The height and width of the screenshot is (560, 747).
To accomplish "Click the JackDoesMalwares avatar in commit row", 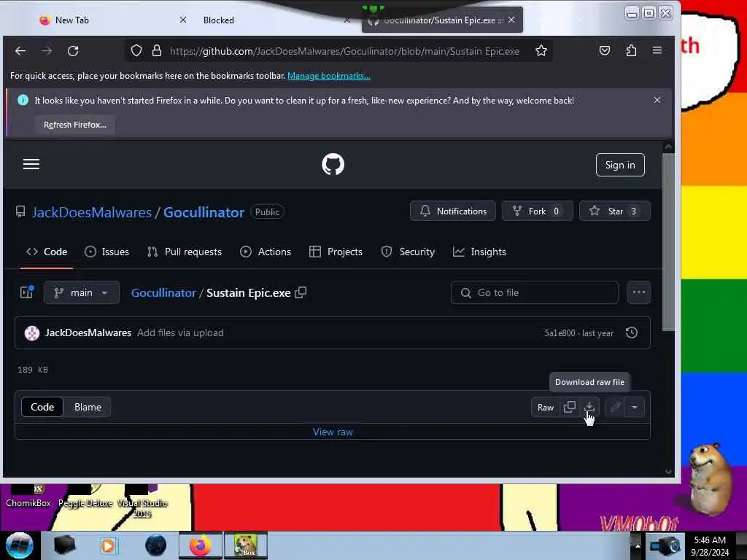I will coord(32,332).
